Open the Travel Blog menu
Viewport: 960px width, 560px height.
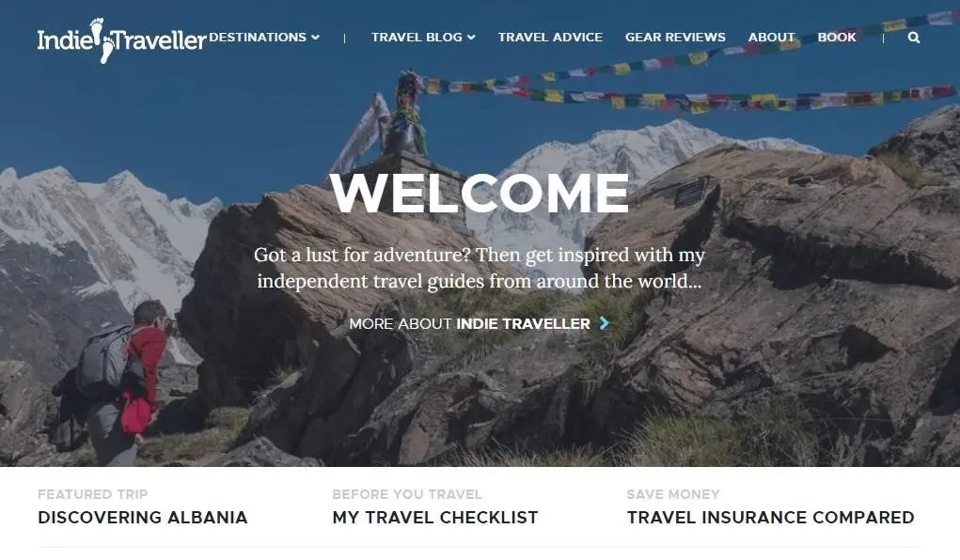[423, 38]
